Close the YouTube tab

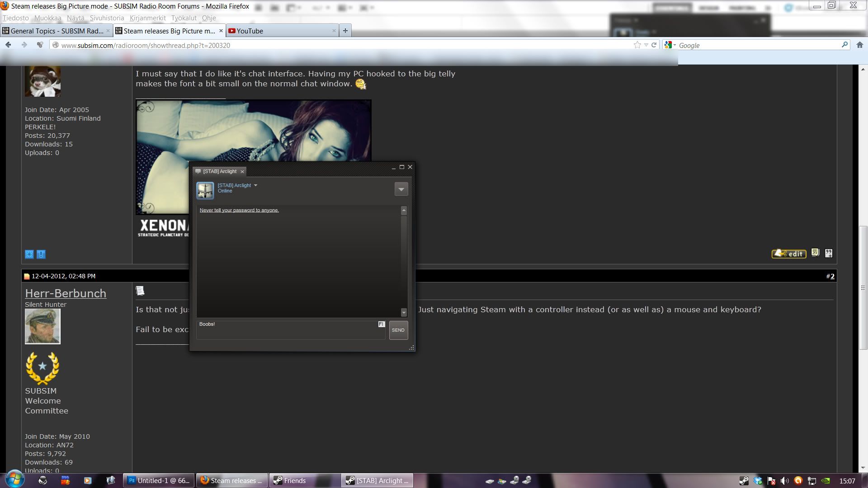coord(334,31)
